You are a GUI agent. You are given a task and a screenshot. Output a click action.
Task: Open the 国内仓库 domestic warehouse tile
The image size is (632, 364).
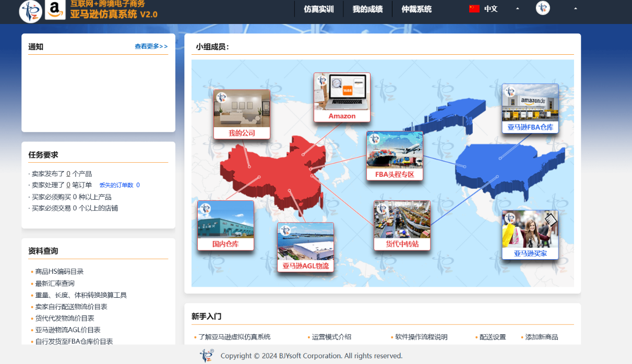tap(225, 225)
